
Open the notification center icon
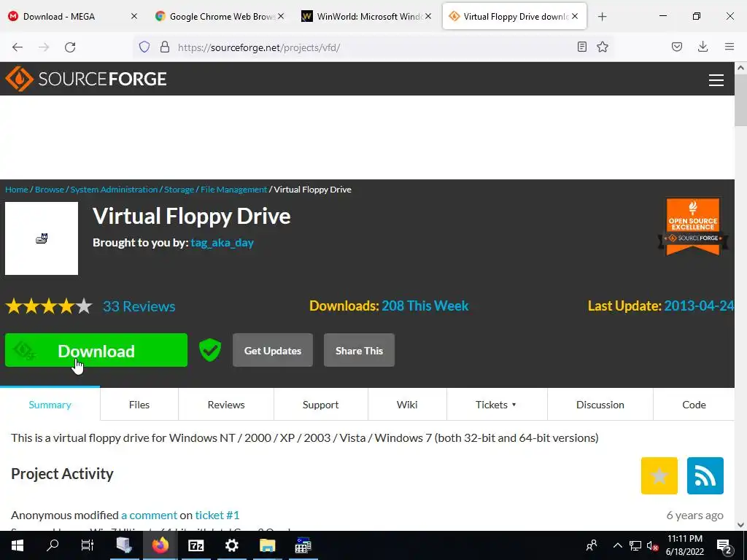pyautogui.click(x=724, y=545)
